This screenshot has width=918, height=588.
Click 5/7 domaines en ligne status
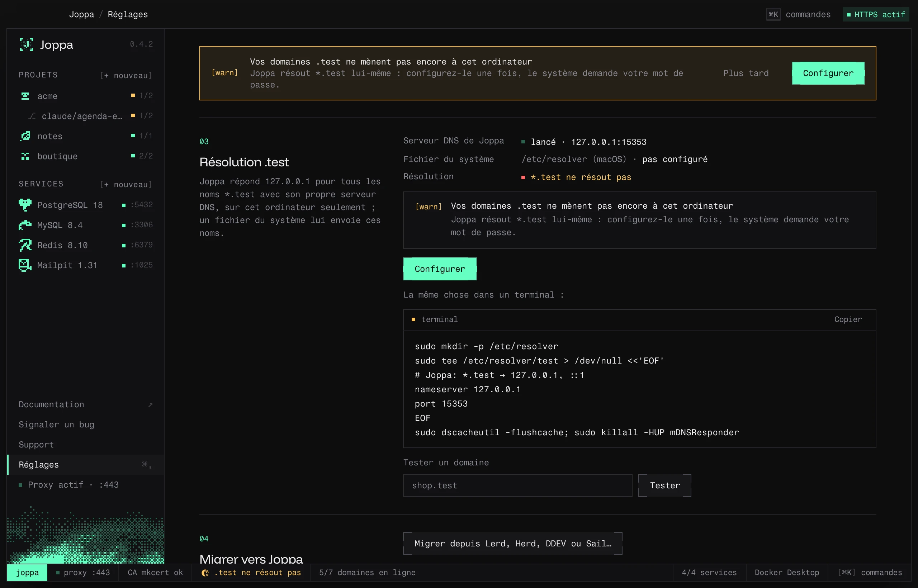coord(367,572)
